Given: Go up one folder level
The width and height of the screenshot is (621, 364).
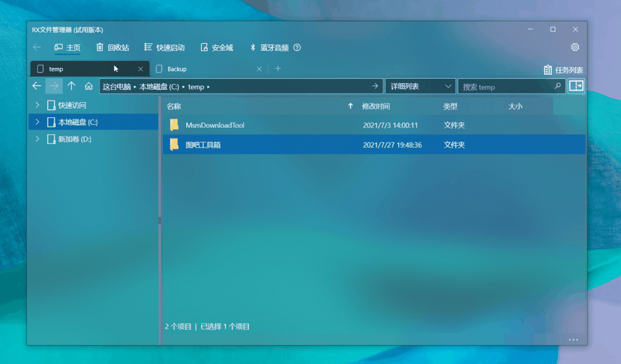Looking at the screenshot, I should 71,86.
